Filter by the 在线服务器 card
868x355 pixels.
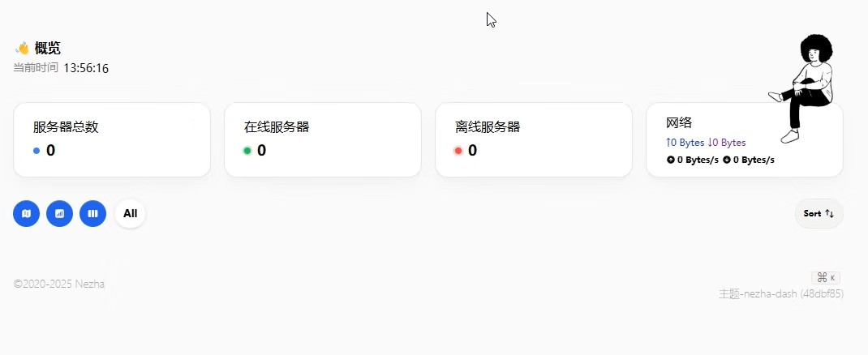(x=322, y=139)
